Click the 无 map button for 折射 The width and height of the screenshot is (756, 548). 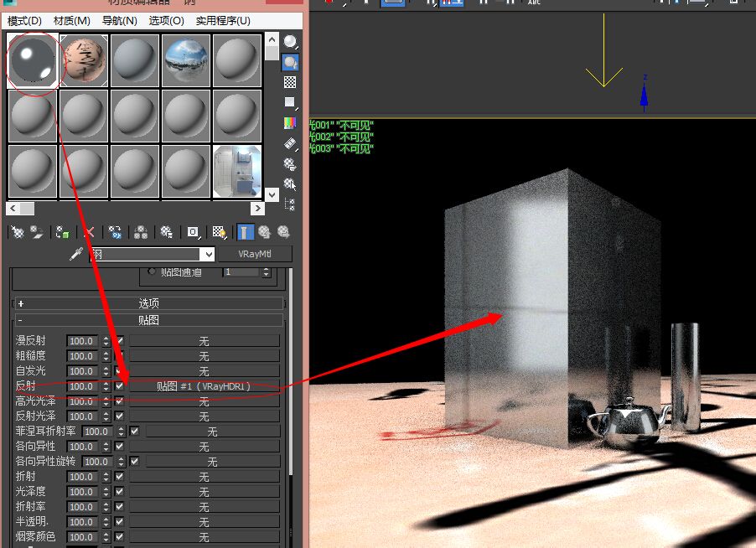pos(204,477)
